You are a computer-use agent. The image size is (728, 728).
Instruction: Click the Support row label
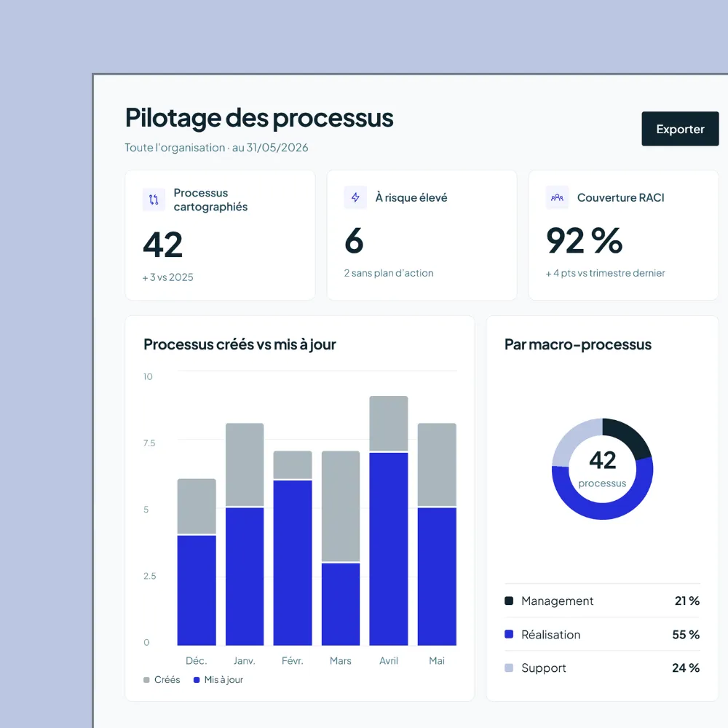tap(544, 668)
